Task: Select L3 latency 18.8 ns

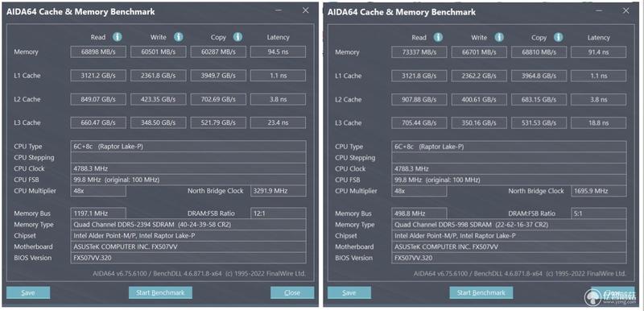Action: coord(599,122)
